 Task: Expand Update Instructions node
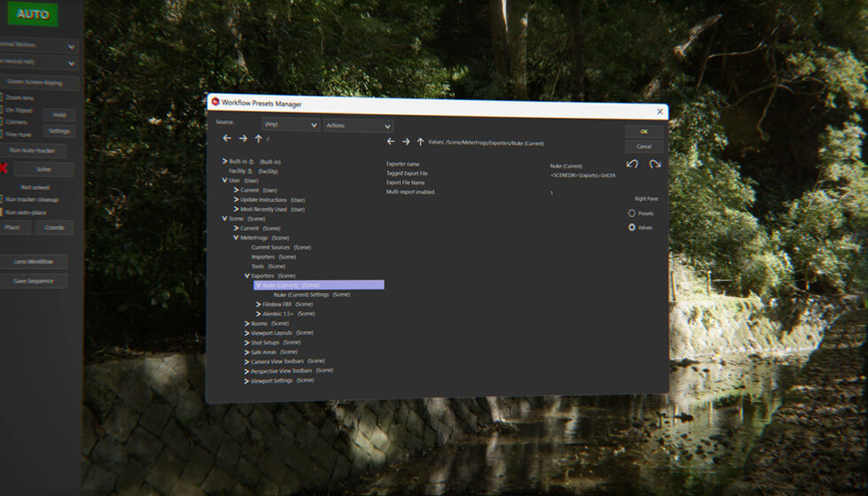point(236,199)
